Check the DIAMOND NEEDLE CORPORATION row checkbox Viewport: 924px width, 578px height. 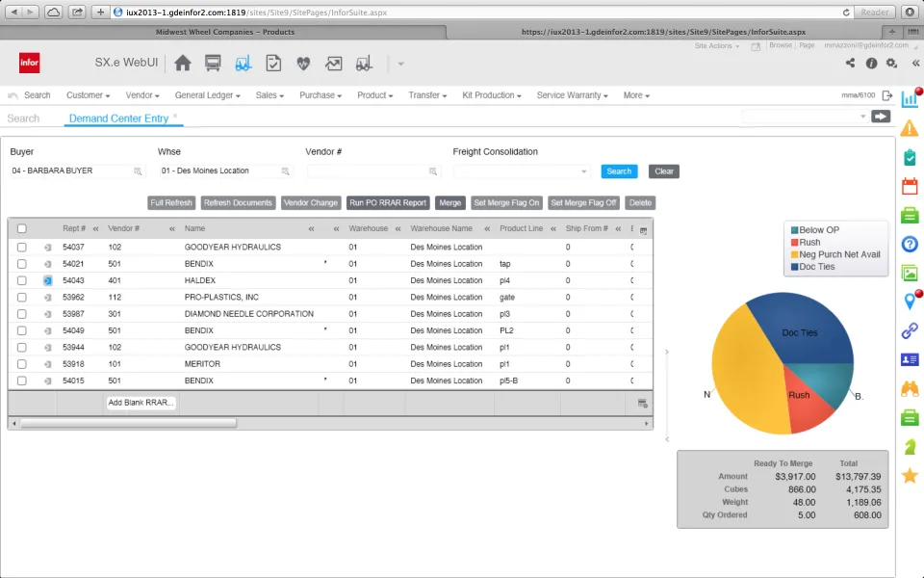22,314
